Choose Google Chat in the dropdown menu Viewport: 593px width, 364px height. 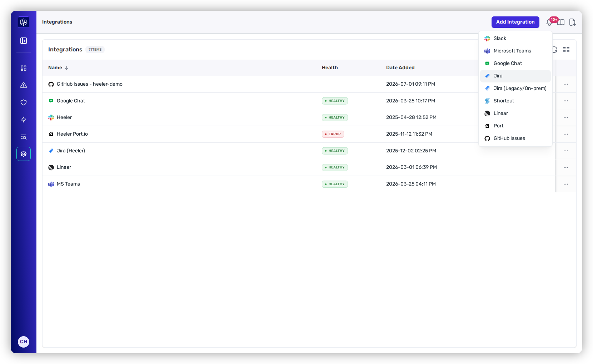point(515,64)
